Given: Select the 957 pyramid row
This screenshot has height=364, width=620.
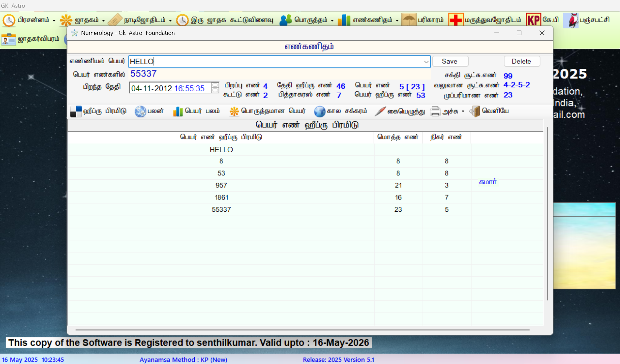Looking at the screenshot, I should click(305, 186).
